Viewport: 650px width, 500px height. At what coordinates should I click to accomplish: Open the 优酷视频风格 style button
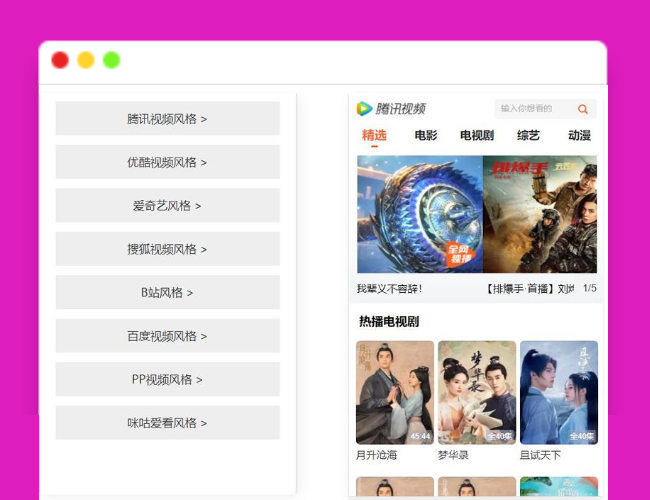(167, 162)
